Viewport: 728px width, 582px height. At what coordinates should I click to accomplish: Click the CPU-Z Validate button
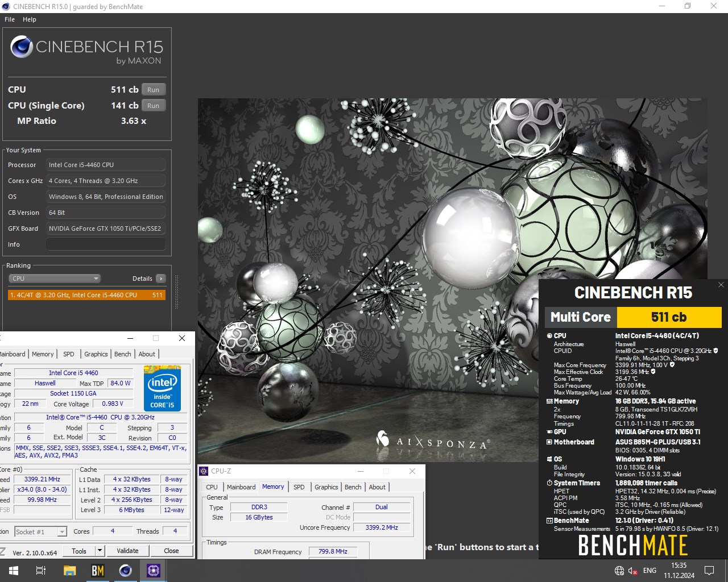coord(127,551)
